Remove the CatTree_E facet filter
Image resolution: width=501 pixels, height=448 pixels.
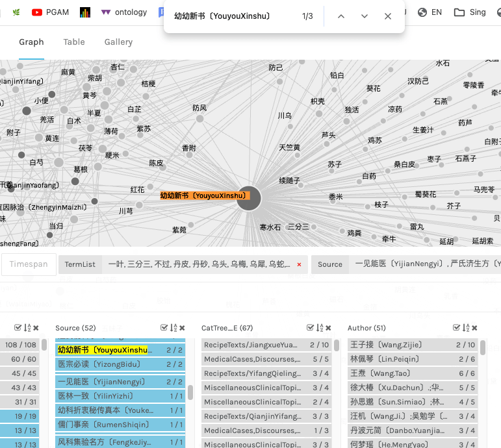coord(328,329)
